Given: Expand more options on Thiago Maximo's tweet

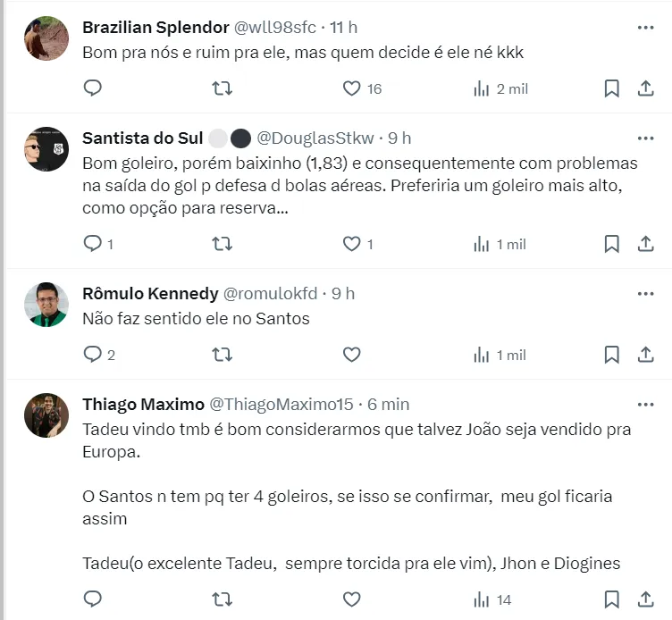Looking at the screenshot, I should (645, 405).
